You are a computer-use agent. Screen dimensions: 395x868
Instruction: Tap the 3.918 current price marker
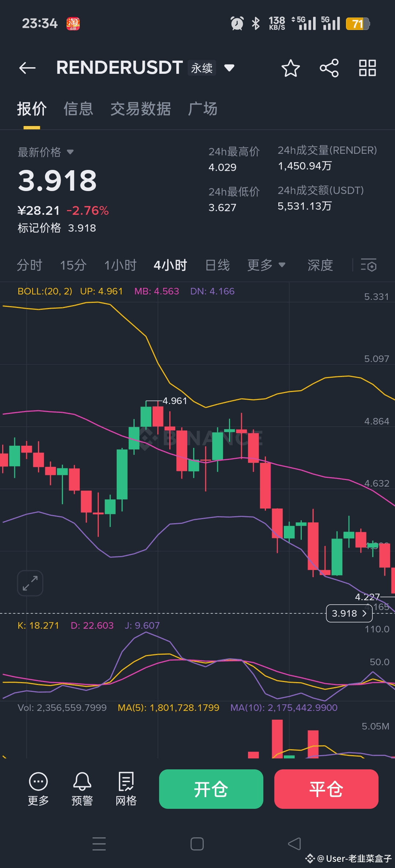(x=349, y=613)
